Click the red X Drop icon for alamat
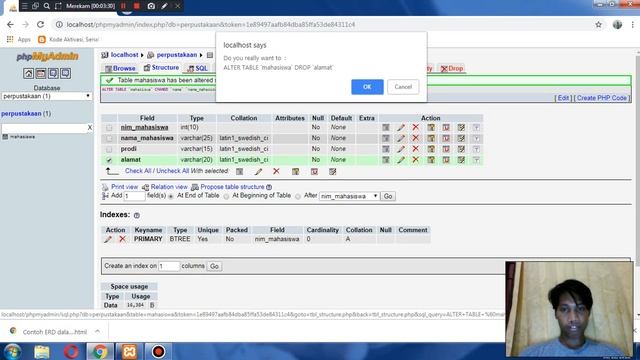Viewport: 640px width, 360px height. (x=416, y=160)
